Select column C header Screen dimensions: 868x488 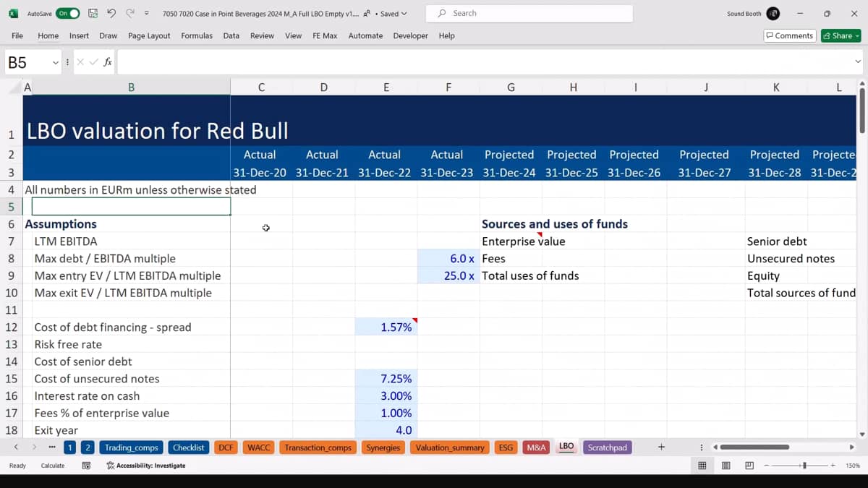(x=261, y=87)
